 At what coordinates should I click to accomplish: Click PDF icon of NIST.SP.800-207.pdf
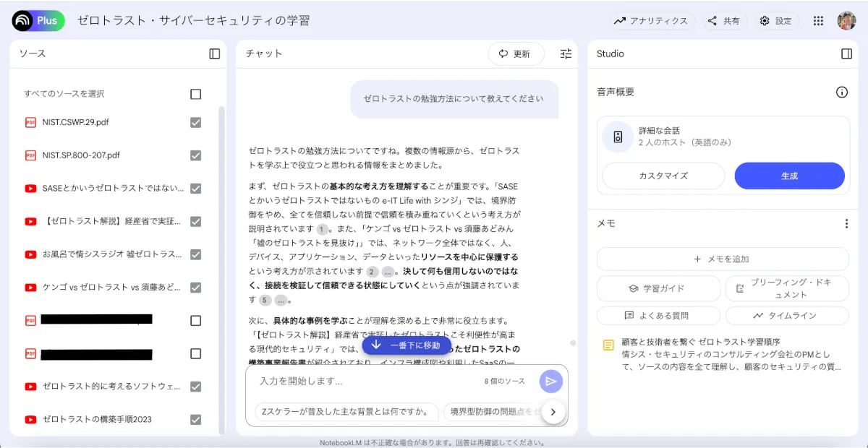(x=30, y=155)
